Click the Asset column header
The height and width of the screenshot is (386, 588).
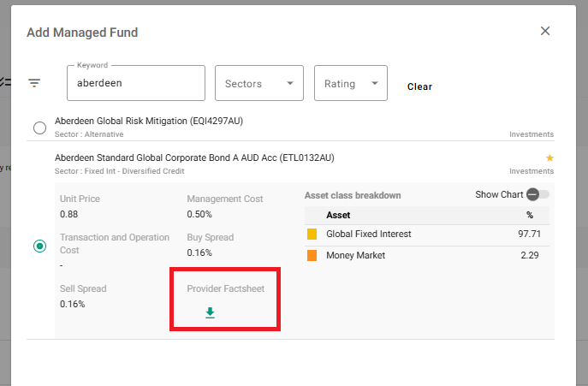point(338,216)
